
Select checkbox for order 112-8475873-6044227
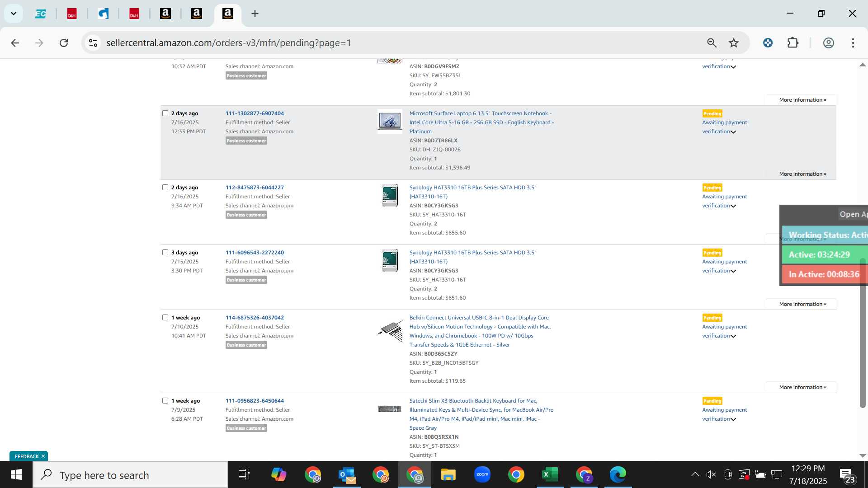165,188
